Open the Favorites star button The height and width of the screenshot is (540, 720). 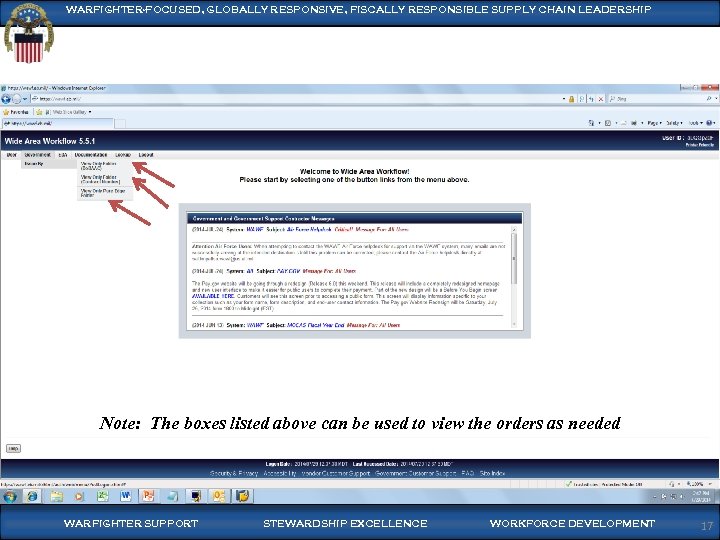coord(16,112)
